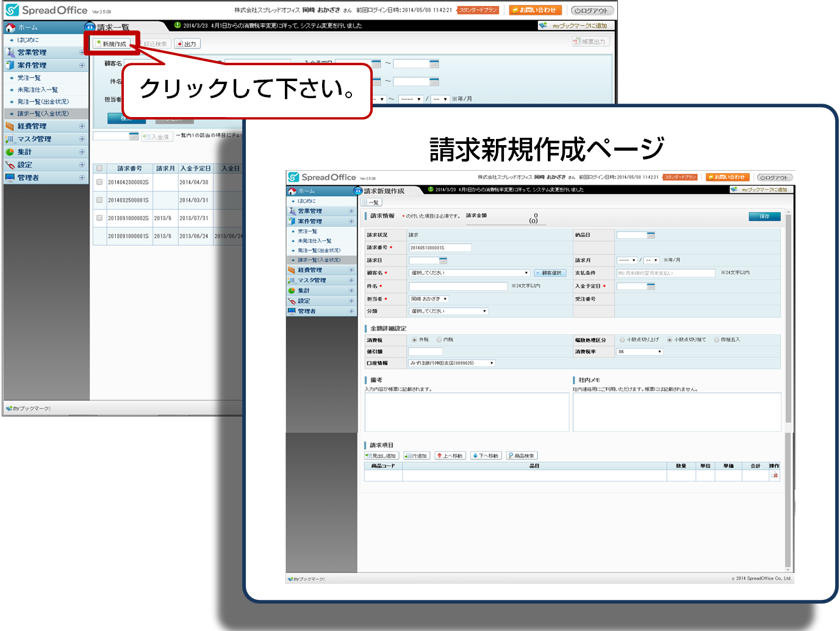
Task: Click ログアウト in 請求新規作成 page header
Action: coord(774,177)
